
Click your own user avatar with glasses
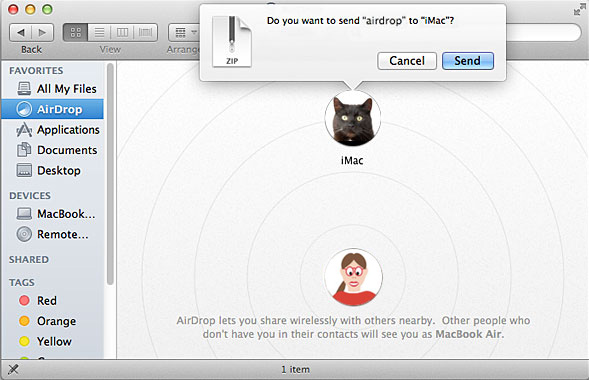[353, 277]
